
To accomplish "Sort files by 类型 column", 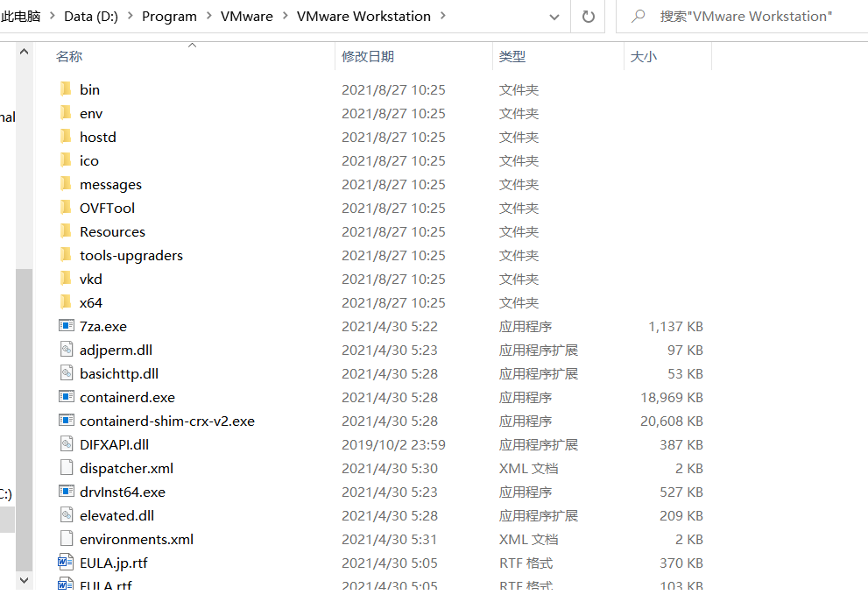I will 512,56.
